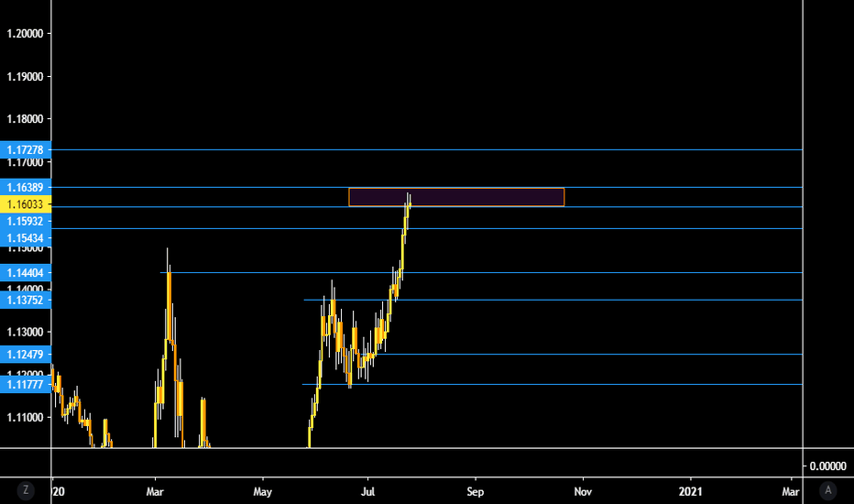854x504 pixels.
Task: Click the Z timezone button
Action: [25, 490]
